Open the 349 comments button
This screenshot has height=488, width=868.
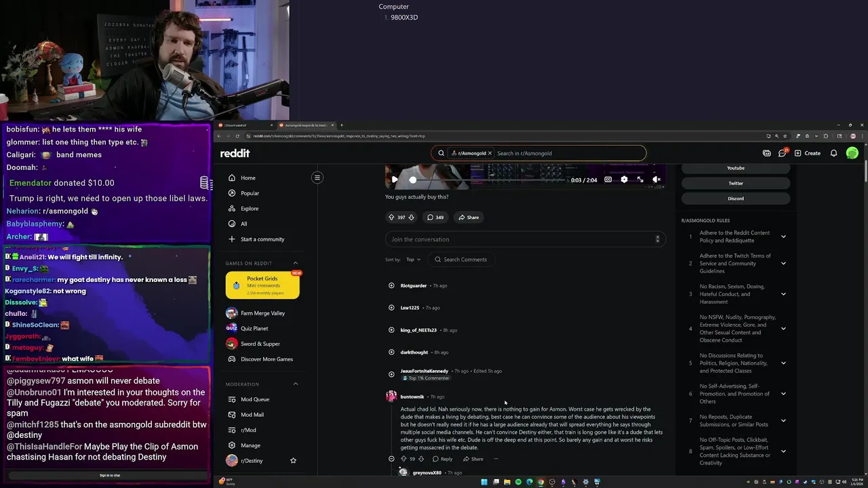click(x=435, y=218)
